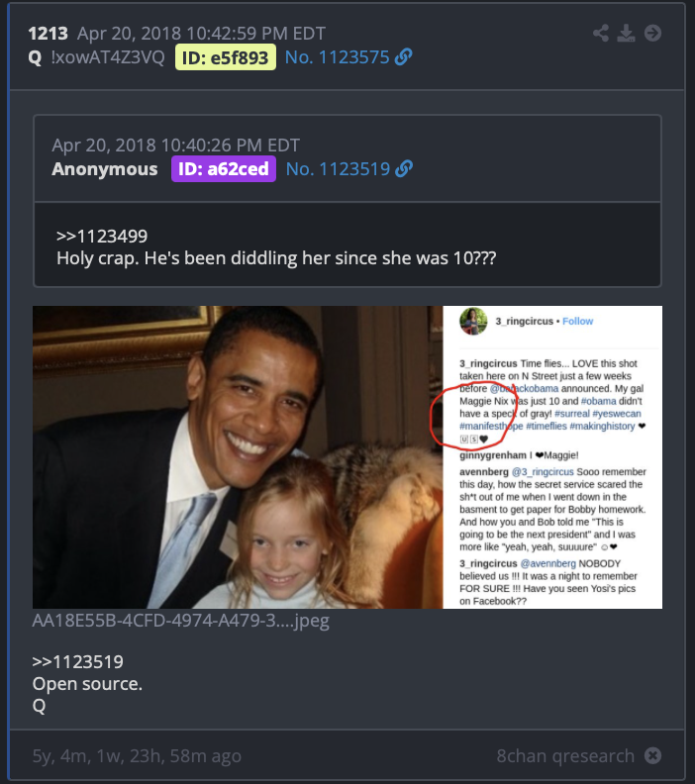Viewport: 695px width, 784px height.
Task: Click the >>1123499 reply reference
Action: (102, 236)
